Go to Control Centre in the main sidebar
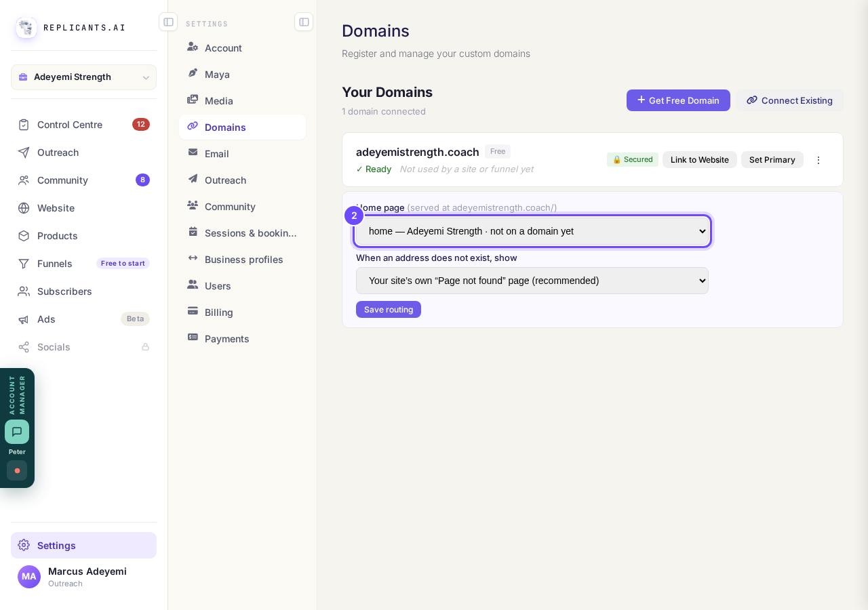Viewport: 868px width, 610px height. (x=83, y=125)
